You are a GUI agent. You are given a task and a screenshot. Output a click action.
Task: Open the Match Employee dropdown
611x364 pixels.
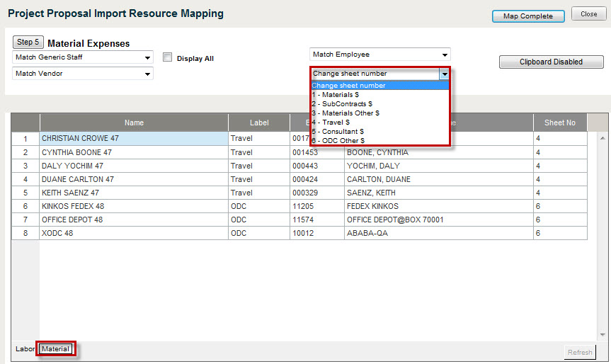click(x=379, y=55)
